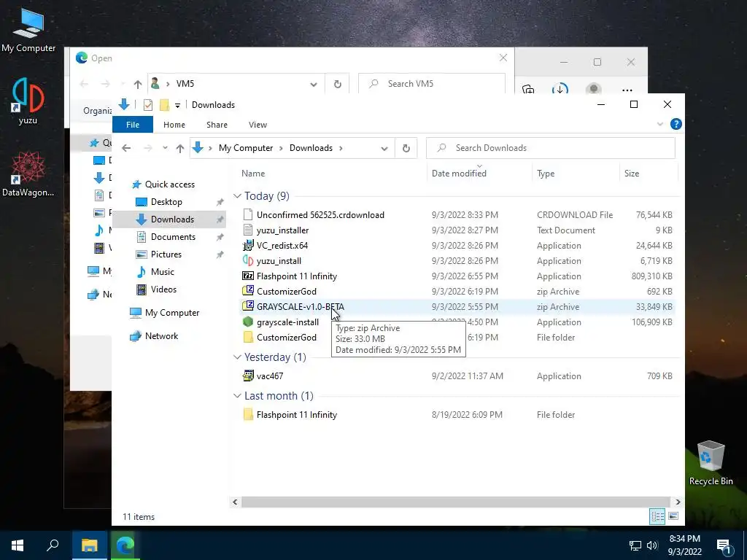This screenshot has height=560, width=747.
Task: Click the horizontal scrollbar in Downloads window
Action: (455, 502)
